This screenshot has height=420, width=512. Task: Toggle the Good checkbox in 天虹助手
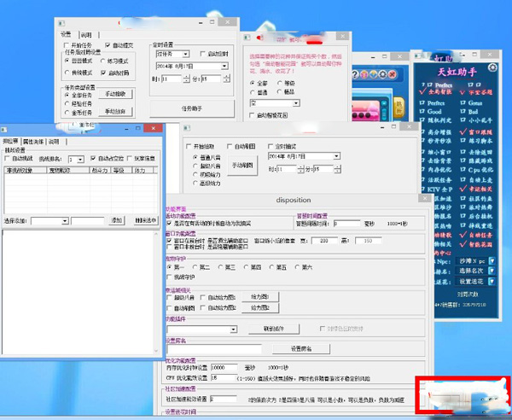(x=422, y=111)
